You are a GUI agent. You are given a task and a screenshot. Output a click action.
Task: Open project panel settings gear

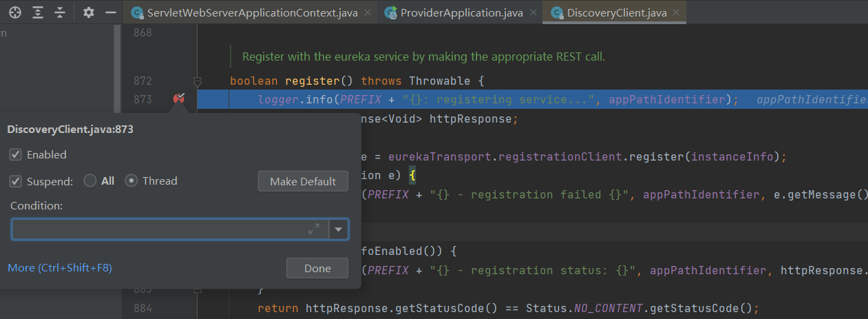89,12
